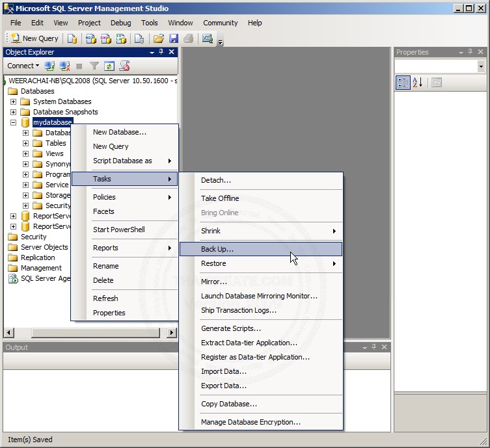Collapse the mydatabase node

[x=13, y=122]
